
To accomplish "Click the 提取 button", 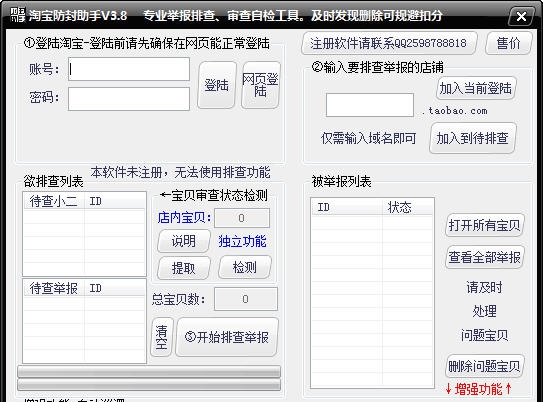I will (184, 268).
